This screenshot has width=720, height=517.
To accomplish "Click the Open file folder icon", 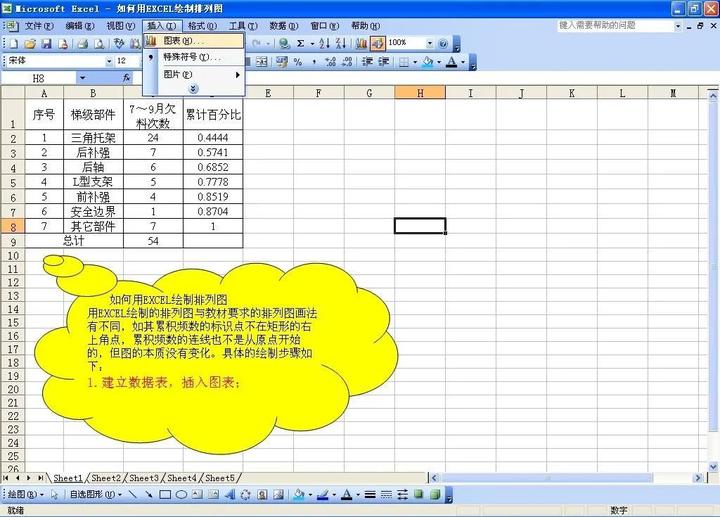I will [30, 44].
